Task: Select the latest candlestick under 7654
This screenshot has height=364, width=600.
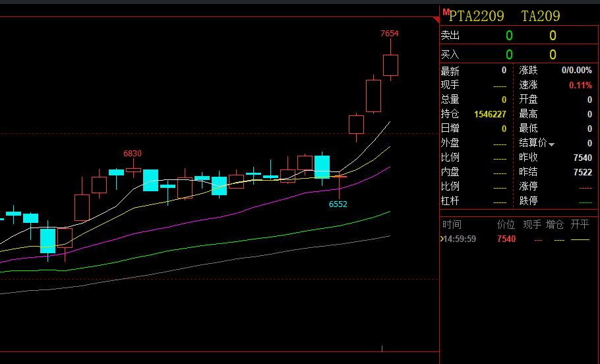Action: [390, 66]
